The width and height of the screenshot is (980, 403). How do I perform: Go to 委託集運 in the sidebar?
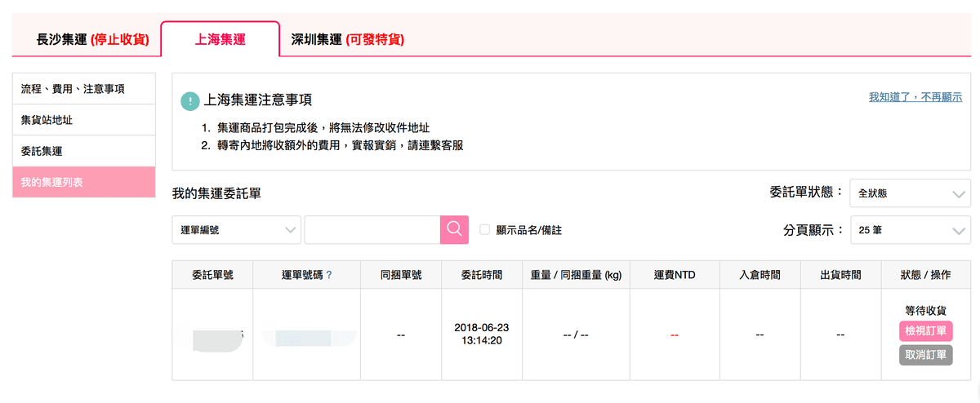coord(84,151)
